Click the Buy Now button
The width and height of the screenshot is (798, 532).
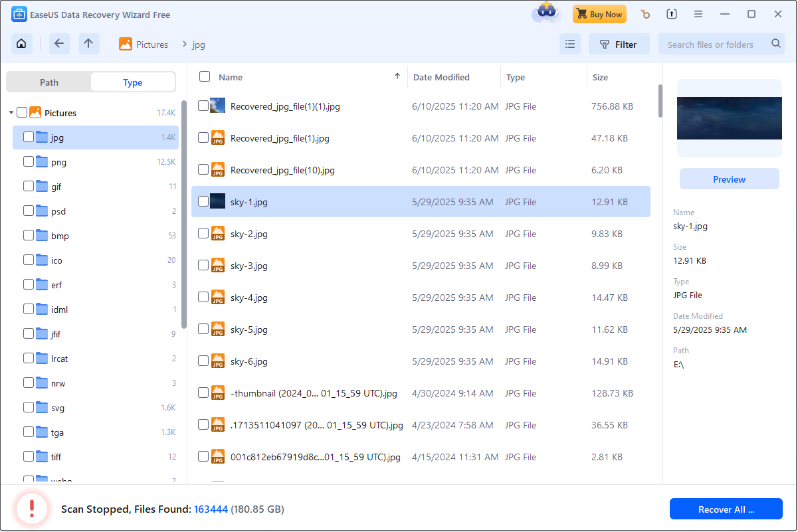(x=599, y=14)
